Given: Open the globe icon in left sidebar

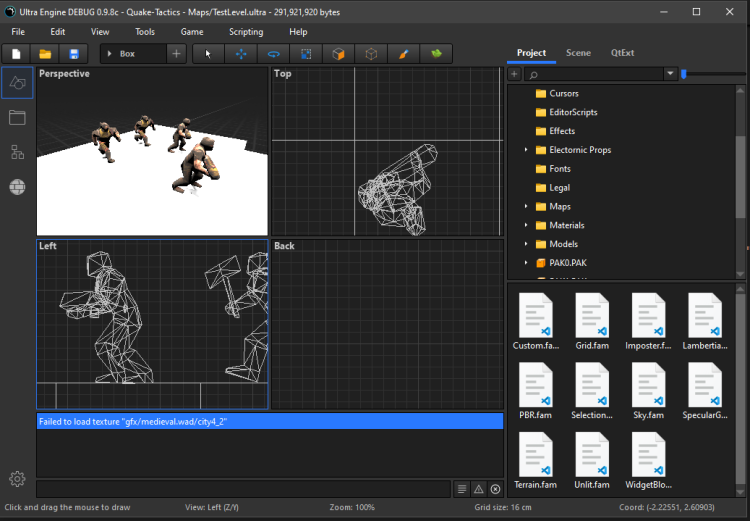Looking at the screenshot, I should pyautogui.click(x=17, y=187).
